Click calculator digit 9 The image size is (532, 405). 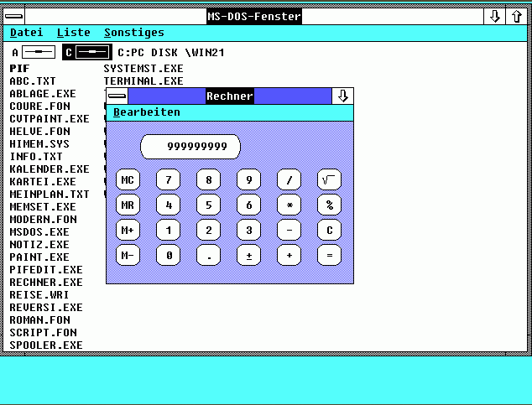coord(248,179)
